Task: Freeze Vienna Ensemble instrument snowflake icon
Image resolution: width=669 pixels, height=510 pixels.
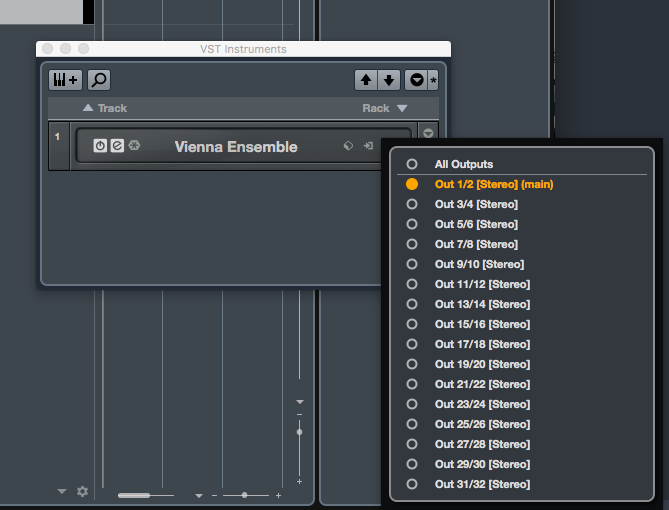Action: point(134,146)
